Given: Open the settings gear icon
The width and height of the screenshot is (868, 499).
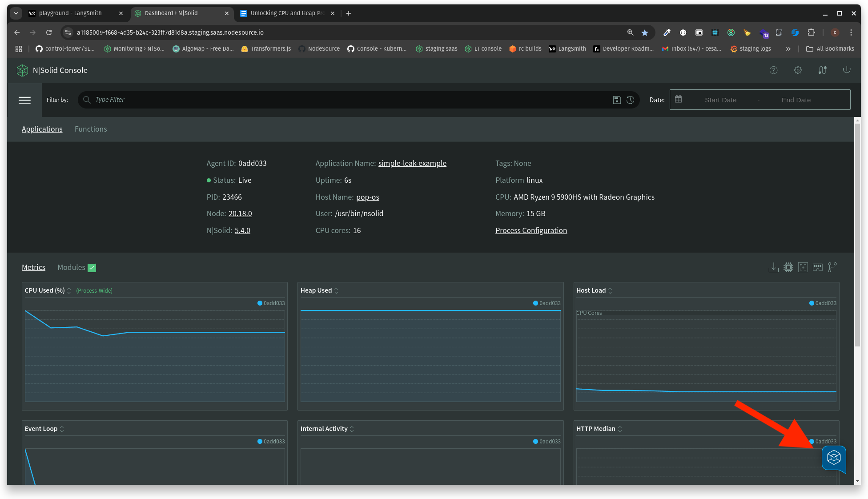Looking at the screenshot, I should 798,70.
